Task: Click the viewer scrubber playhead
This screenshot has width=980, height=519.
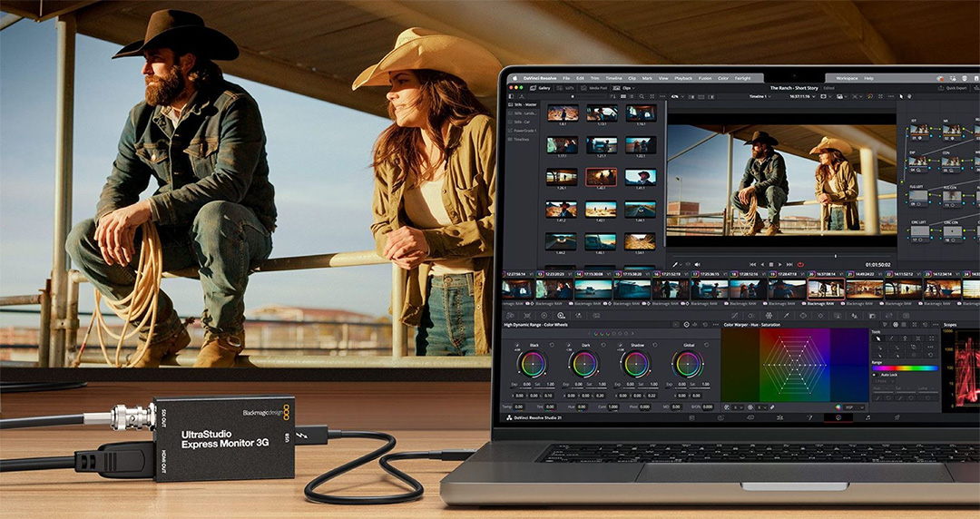Action: click(836, 257)
